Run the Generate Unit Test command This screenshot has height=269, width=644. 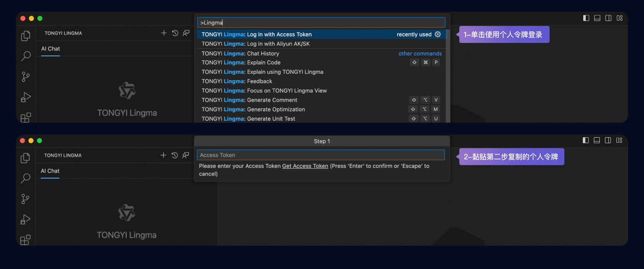click(321, 119)
